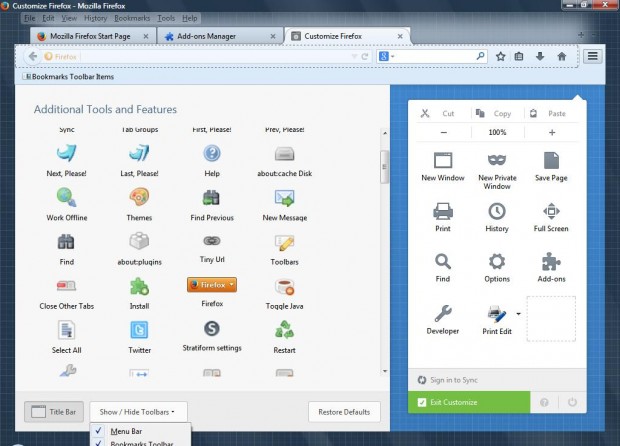Select the Twitter icon
Viewport: 620px width, 446px height.
tap(139, 330)
